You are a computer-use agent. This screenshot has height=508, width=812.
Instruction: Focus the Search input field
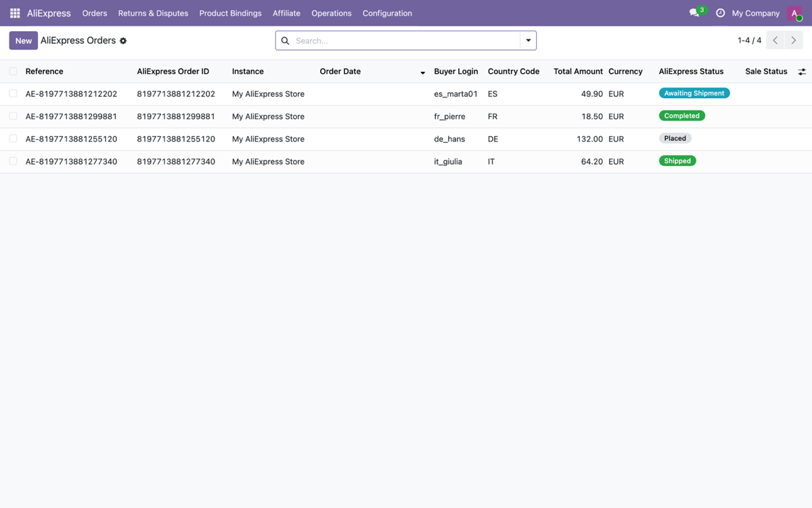406,41
